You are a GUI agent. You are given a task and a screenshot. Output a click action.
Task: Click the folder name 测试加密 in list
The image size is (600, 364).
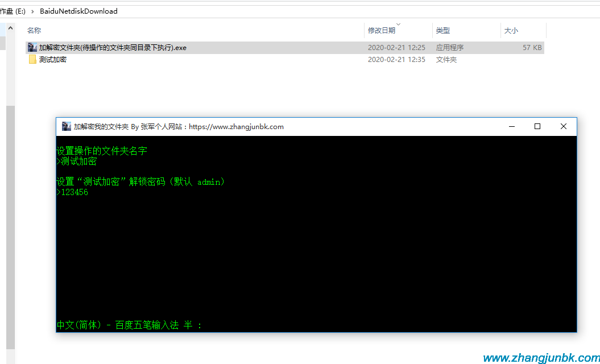click(x=53, y=60)
